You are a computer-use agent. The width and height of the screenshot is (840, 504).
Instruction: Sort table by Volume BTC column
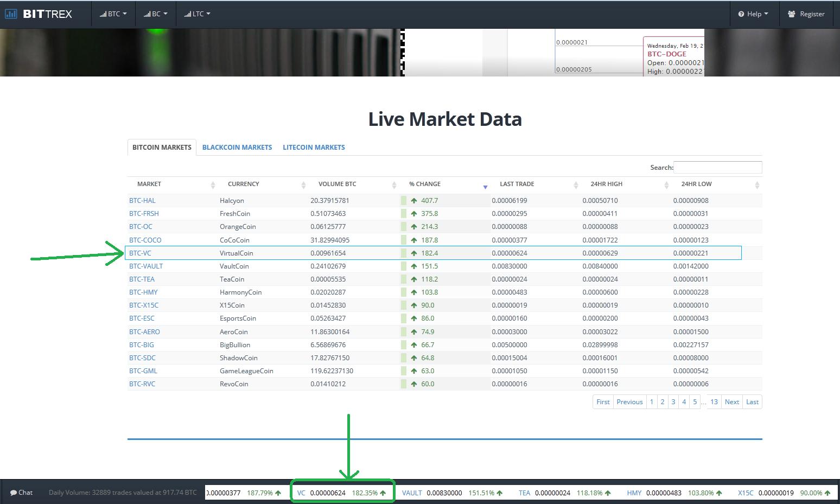click(x=354, y=184)
